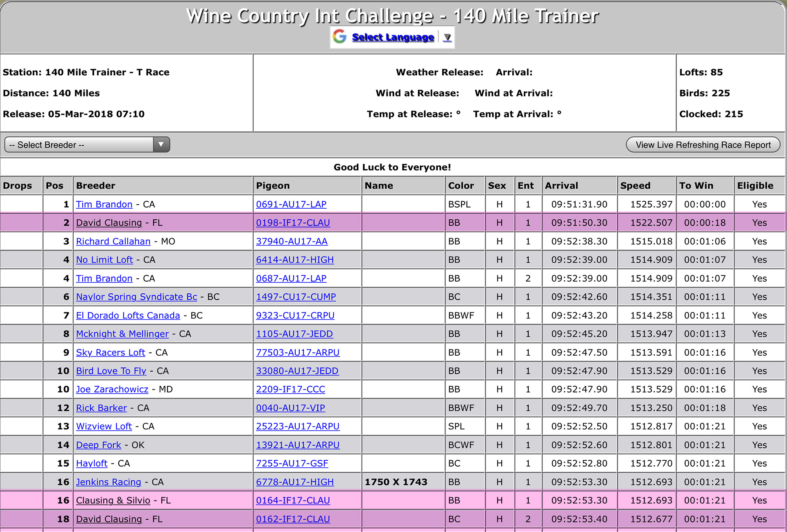Click the Mcknight & Mellinger link

click(122, 334)
